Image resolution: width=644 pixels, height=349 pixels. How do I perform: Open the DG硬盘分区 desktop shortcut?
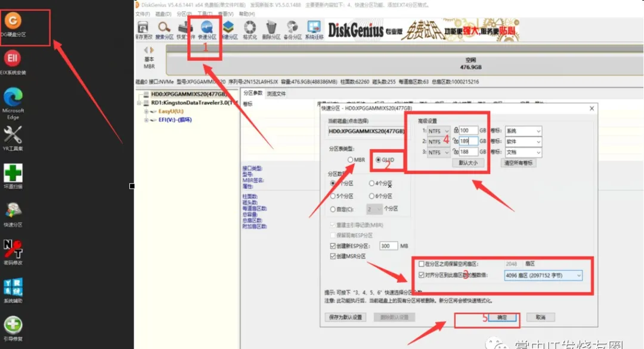click(x=13, y=24)
